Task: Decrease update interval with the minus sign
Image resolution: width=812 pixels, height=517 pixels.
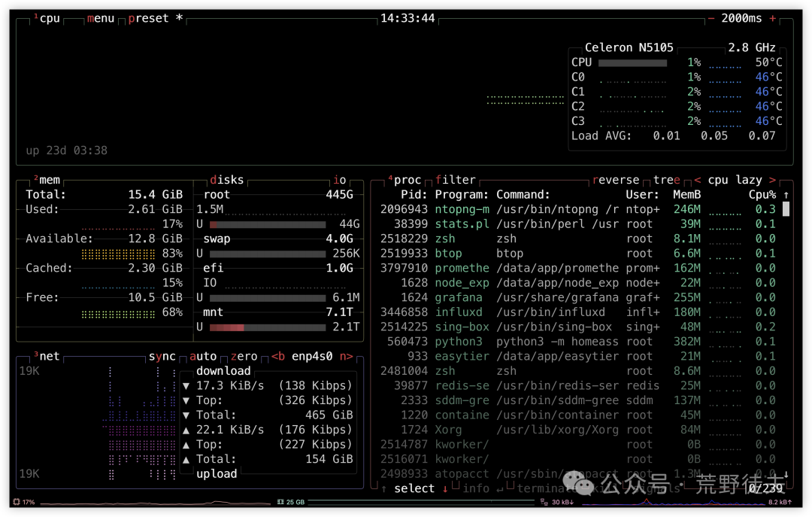Action: tap(711, 18)
